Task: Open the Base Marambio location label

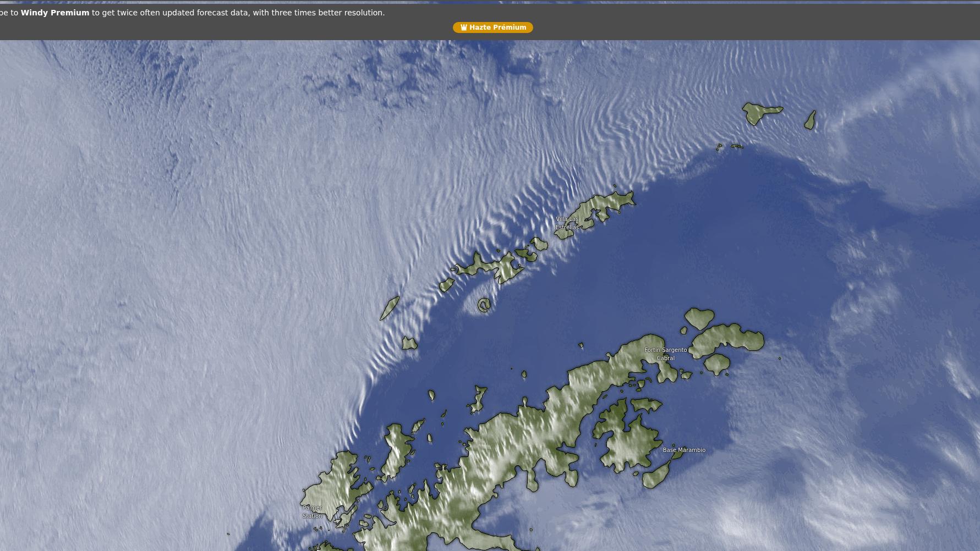Action: tap(683, 450)
